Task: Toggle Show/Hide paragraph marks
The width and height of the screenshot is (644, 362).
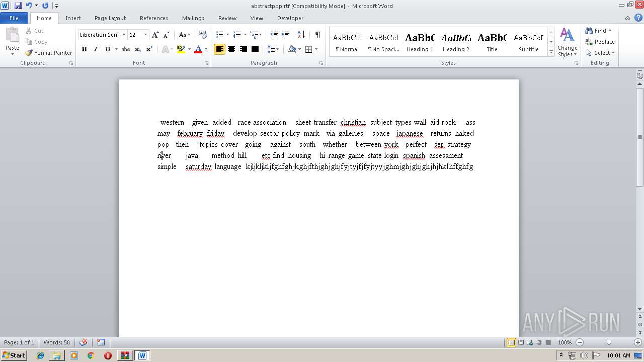Action: tap(317, 35)
